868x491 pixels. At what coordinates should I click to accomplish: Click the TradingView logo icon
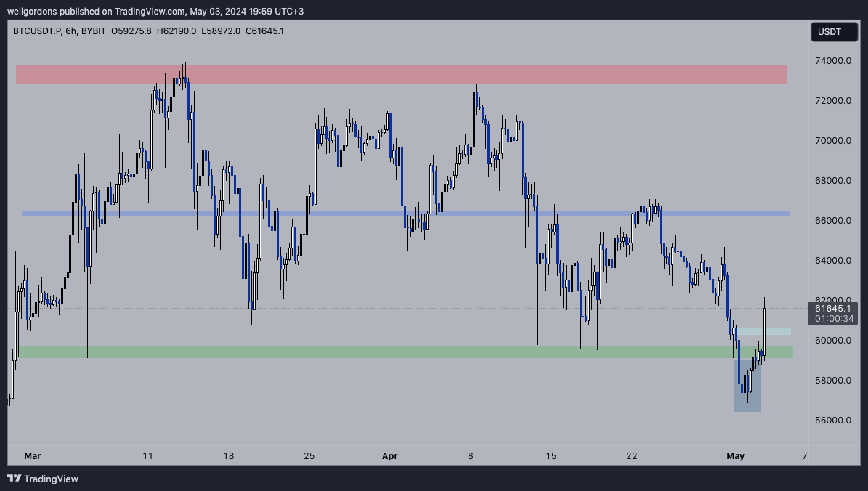pos(14,479)
